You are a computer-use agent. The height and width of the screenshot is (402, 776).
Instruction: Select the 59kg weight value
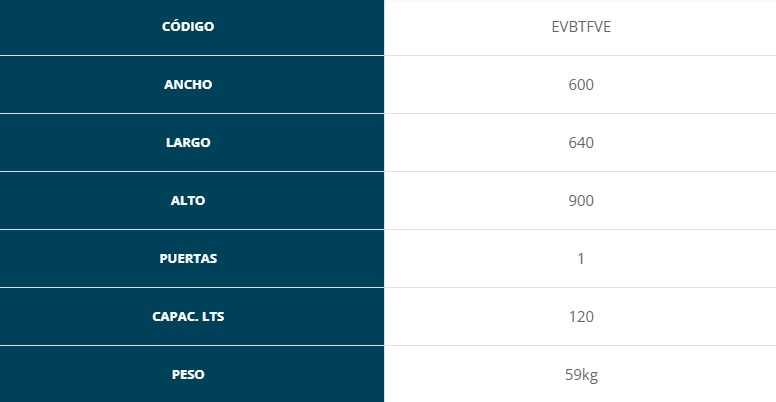point(581,375)
